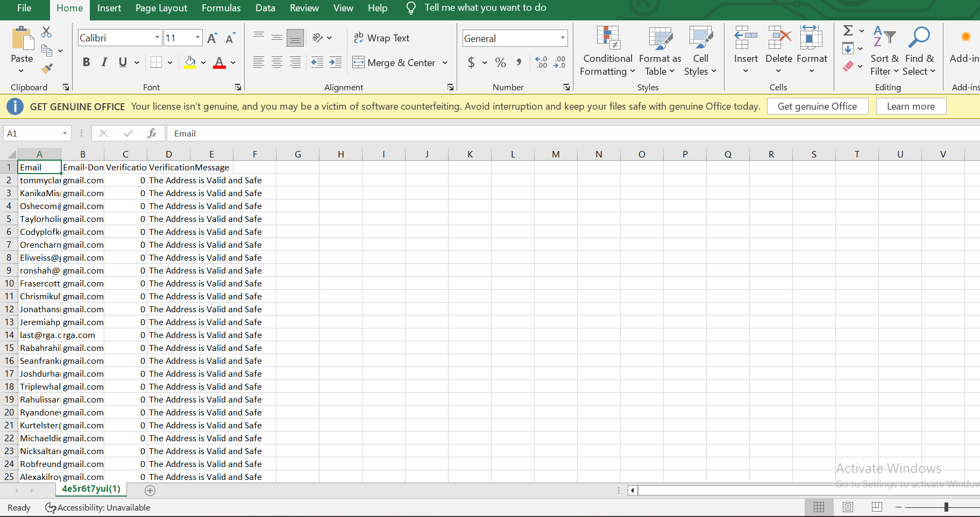Click the Center align icon
The width and height of the screenshot is (980, 517).
pos(277,62)
